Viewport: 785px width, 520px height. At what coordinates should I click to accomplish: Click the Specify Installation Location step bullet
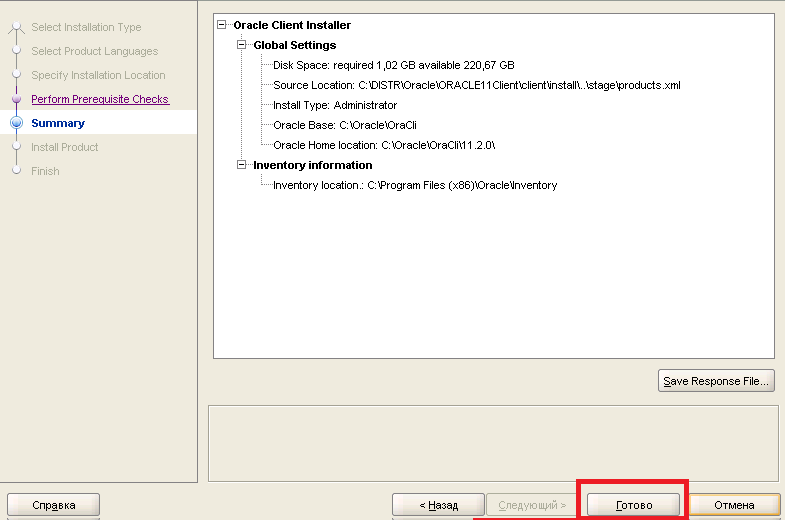tap(17, 74)
